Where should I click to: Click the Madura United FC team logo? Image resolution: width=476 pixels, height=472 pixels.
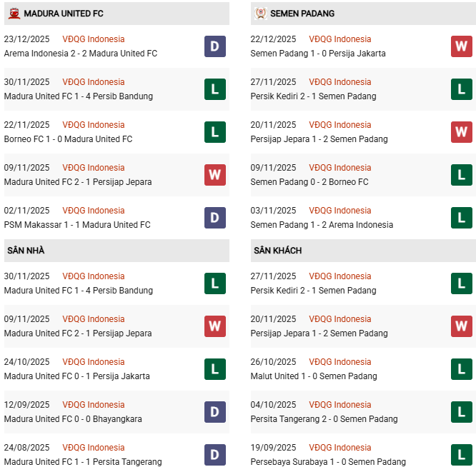(14, 13)
